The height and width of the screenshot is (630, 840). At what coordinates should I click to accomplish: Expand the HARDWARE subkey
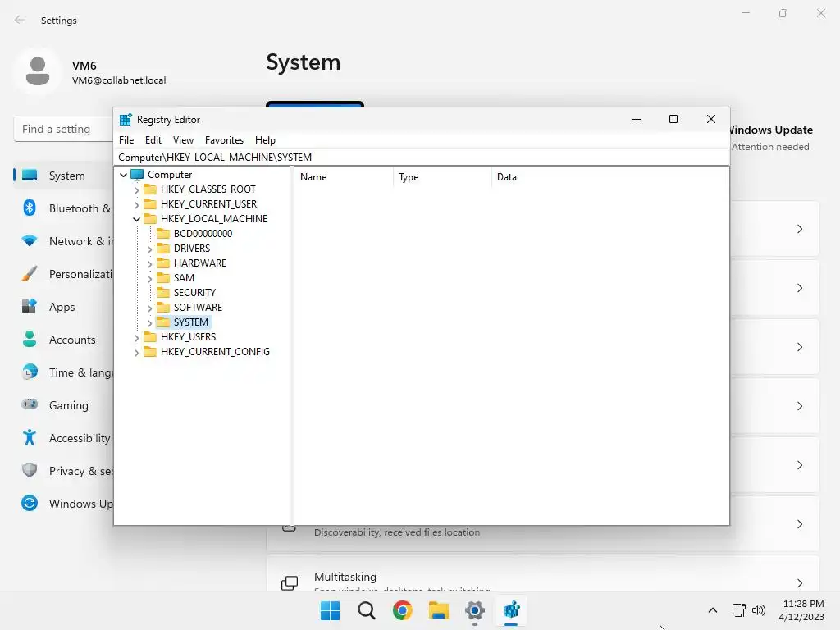tap(149, 263)
